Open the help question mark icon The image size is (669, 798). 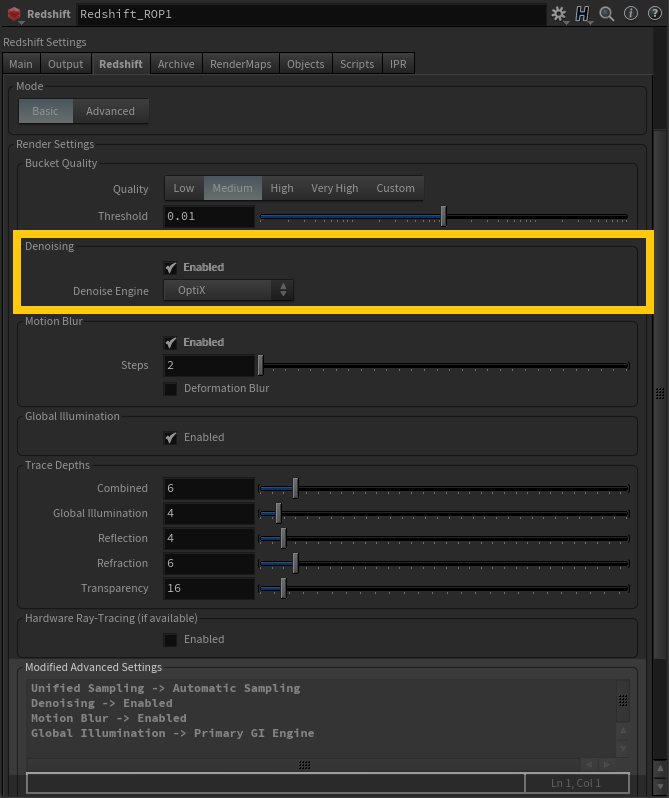coord(652,14)
